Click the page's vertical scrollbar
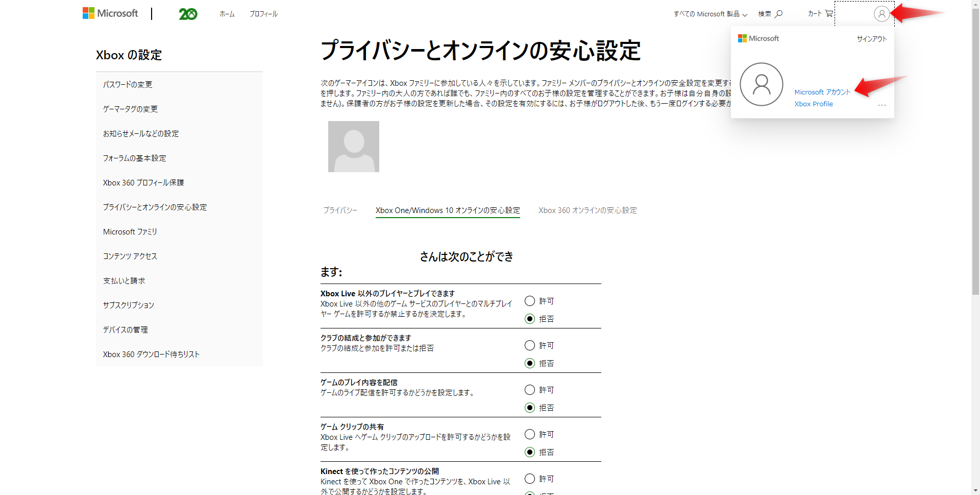 (x=975, y=153)
